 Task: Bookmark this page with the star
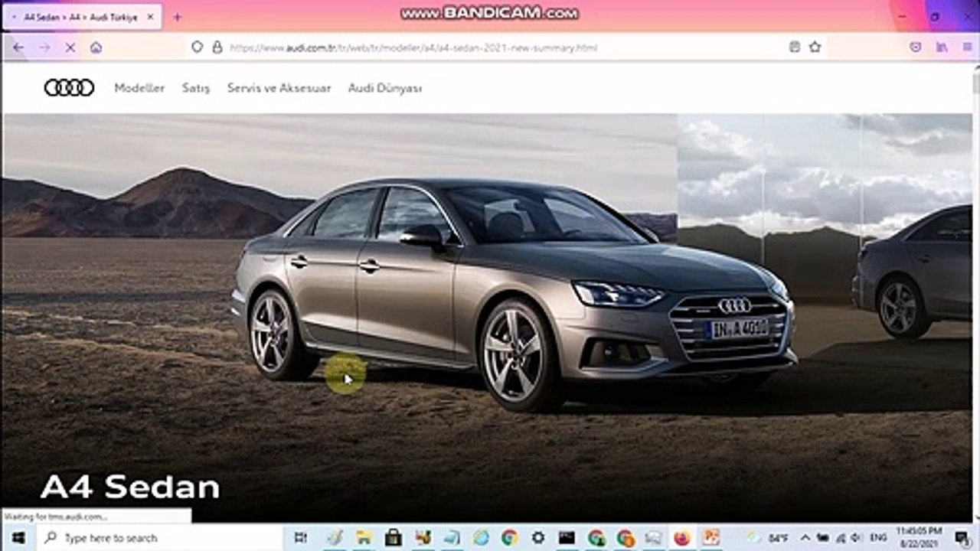[815, 47]
